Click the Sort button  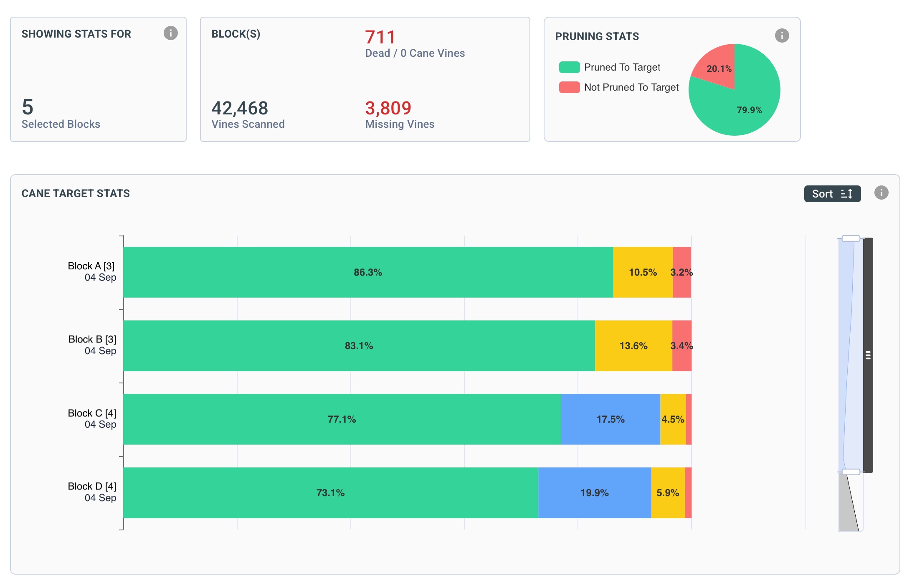click(832, 194)
